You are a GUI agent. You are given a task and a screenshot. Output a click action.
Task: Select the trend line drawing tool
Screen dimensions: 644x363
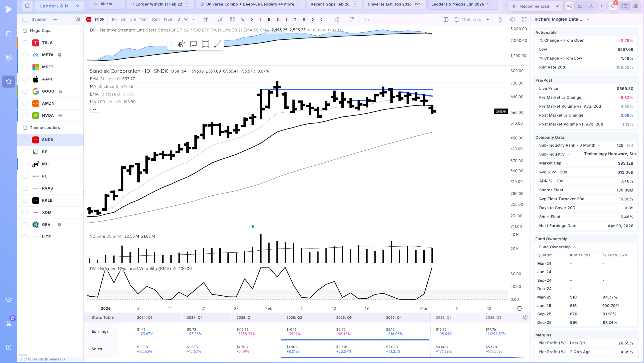click(x=218, y=44)
